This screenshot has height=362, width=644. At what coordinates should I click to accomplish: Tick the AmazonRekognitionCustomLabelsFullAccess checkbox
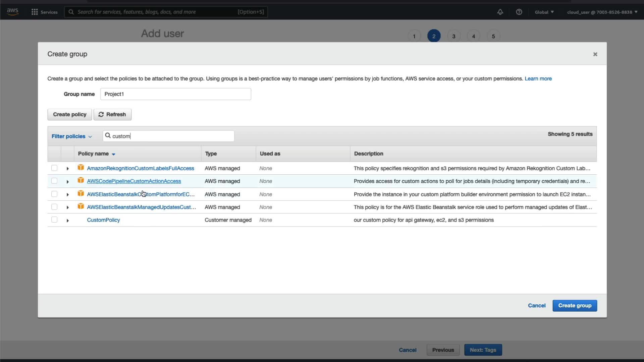(54, 168)
